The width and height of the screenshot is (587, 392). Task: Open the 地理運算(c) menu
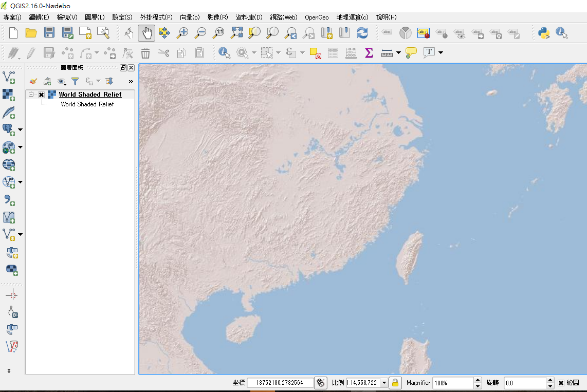point(352,17)
